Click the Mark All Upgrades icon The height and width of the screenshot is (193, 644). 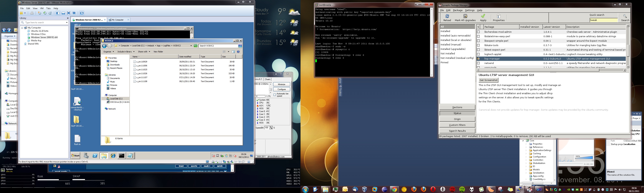point(465,16)
